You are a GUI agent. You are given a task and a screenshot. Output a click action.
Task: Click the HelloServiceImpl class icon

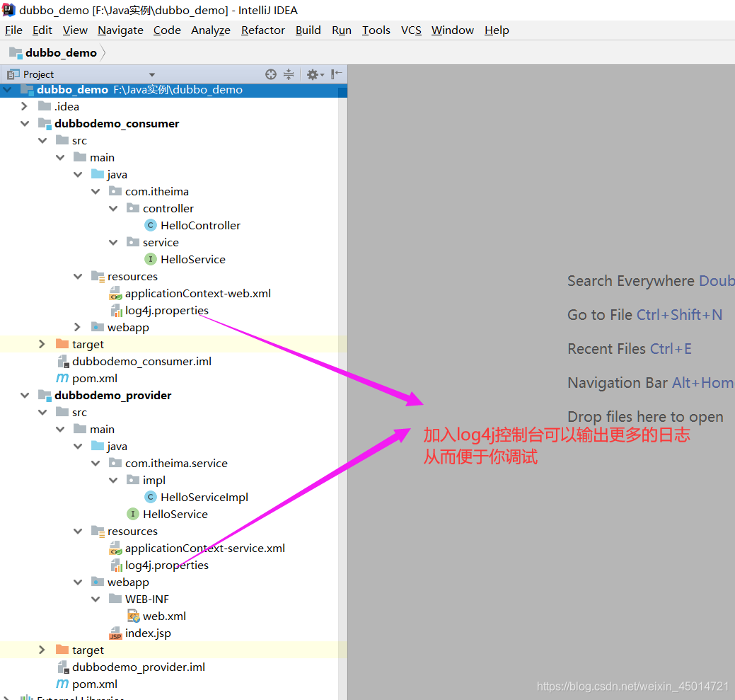click(151, 497)
